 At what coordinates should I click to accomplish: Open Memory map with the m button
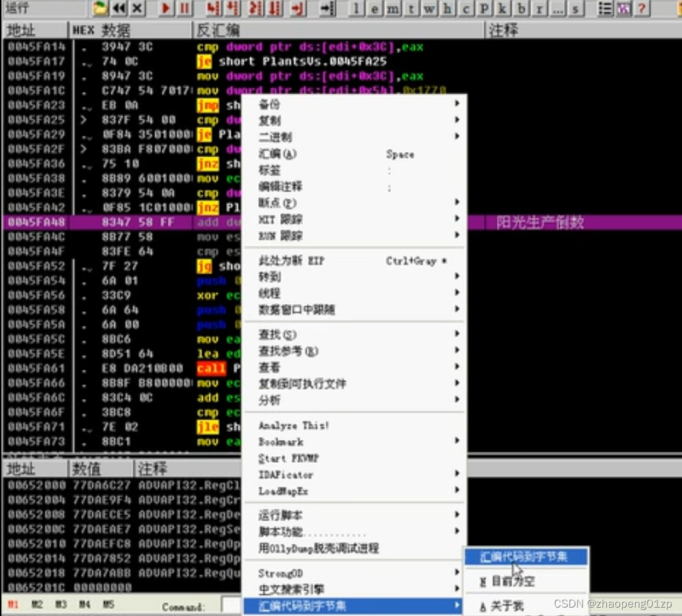[x=393, y=8]
